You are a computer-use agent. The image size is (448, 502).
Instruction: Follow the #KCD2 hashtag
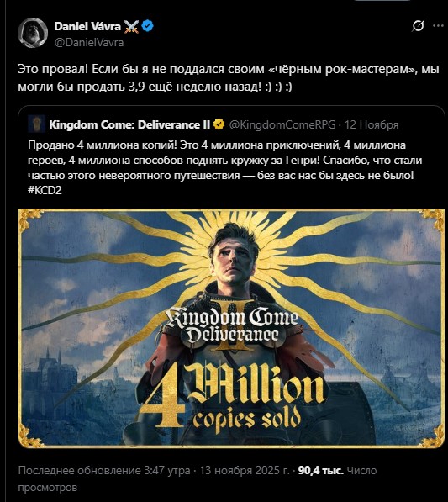click(x=45, y=191)
